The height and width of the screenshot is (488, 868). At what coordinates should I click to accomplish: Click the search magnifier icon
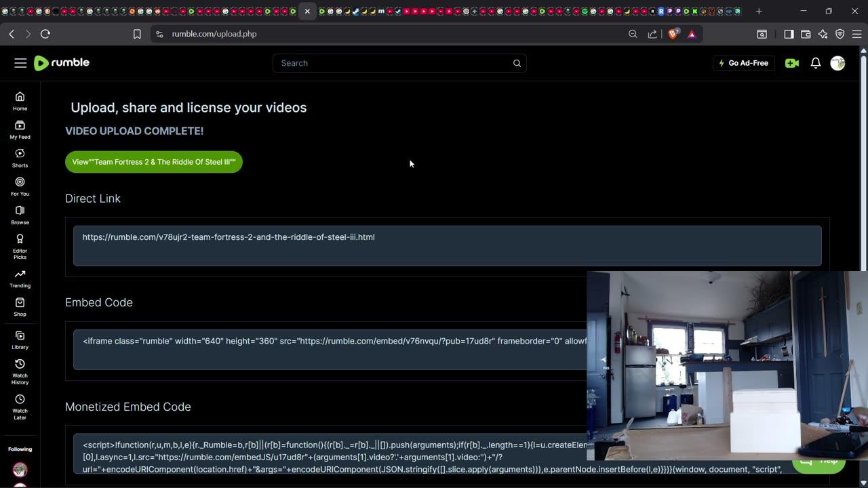pos(517,63)
